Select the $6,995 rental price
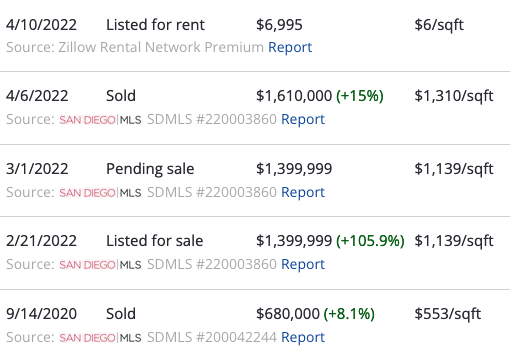This screenshot has height=361, width=510. (279, 25)
